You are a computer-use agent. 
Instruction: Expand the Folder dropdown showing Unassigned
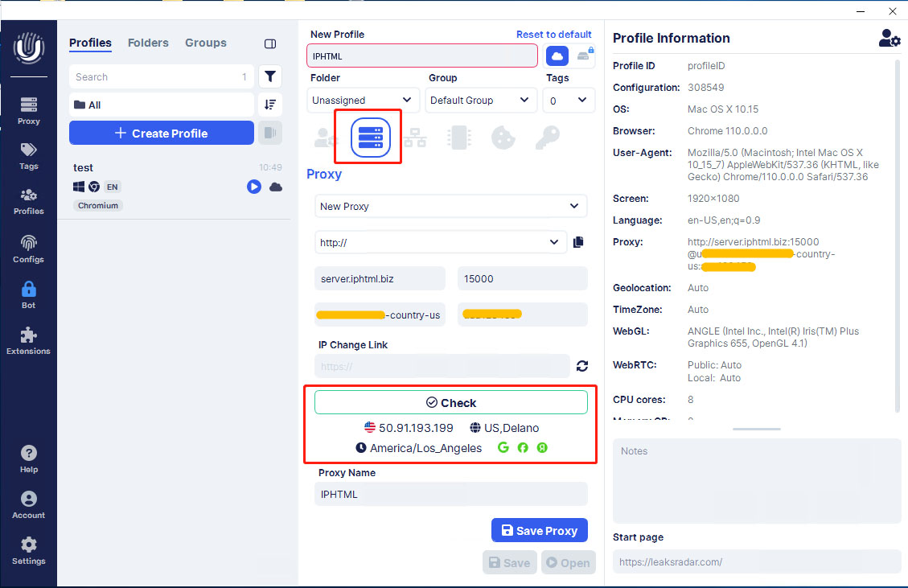(363, 101)
